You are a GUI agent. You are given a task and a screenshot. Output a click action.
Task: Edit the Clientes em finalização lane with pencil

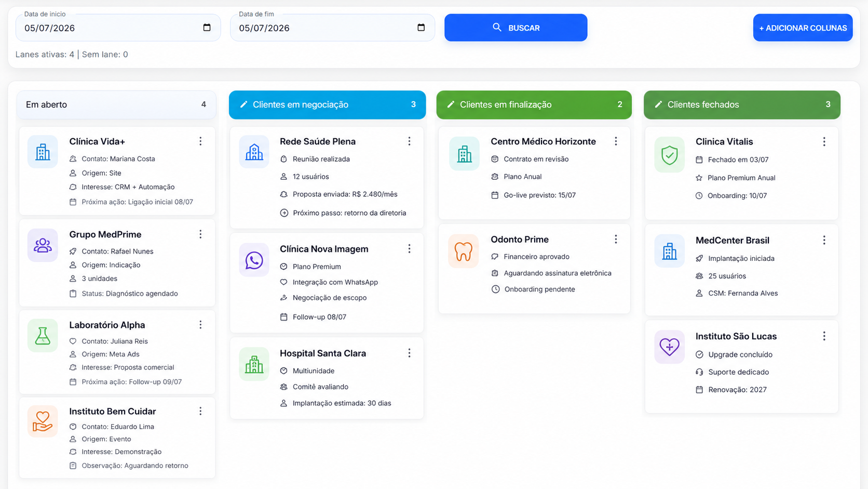[x=451, y=104]
